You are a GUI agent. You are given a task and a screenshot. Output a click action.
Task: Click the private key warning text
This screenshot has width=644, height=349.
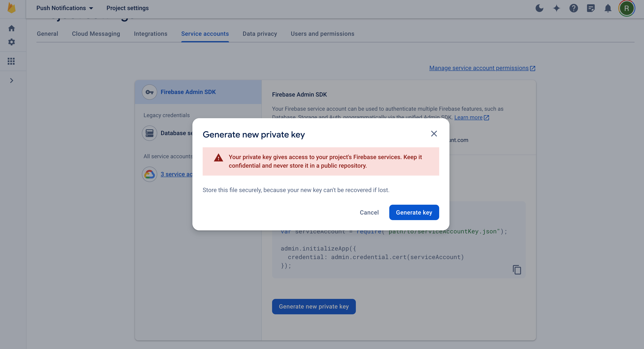pyautogui.click(x=325, y=161)
